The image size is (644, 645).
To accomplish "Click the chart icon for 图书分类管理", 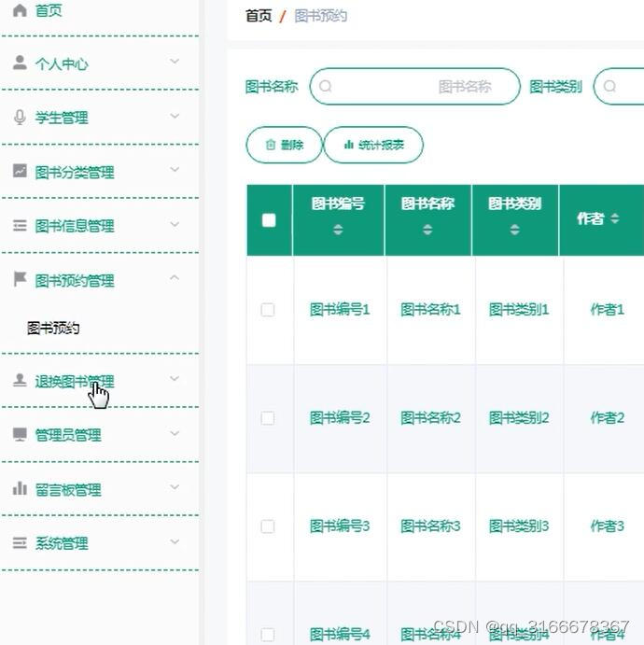I will [x=20, y=171].
